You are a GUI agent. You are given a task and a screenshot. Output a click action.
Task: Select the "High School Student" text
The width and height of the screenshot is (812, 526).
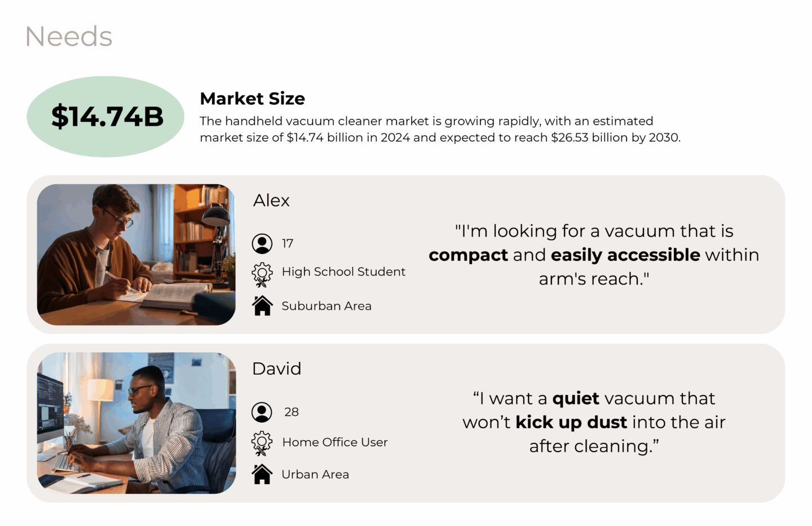(x=343, y=272)
